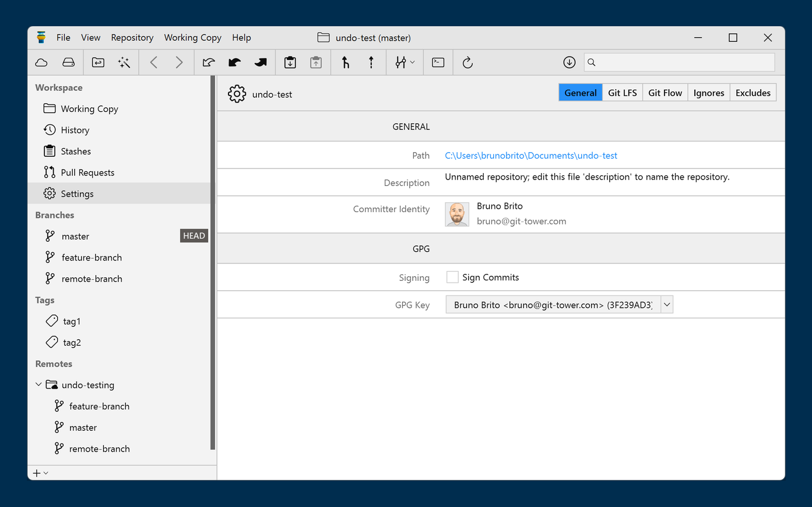This screenshot has height=507, width=812.
Task: Open the Quick Actions magic wand
Action: (x=124, y=62)
